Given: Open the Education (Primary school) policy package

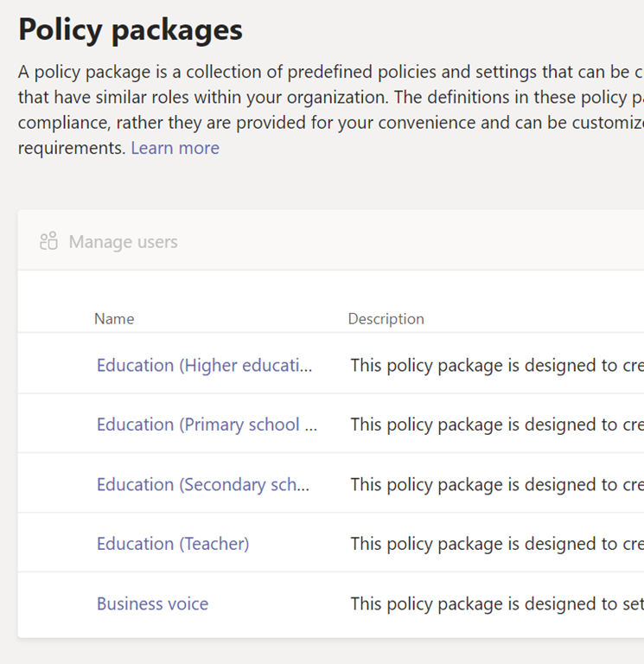Looking at the screenshot, I should click(x=207, y=425).
